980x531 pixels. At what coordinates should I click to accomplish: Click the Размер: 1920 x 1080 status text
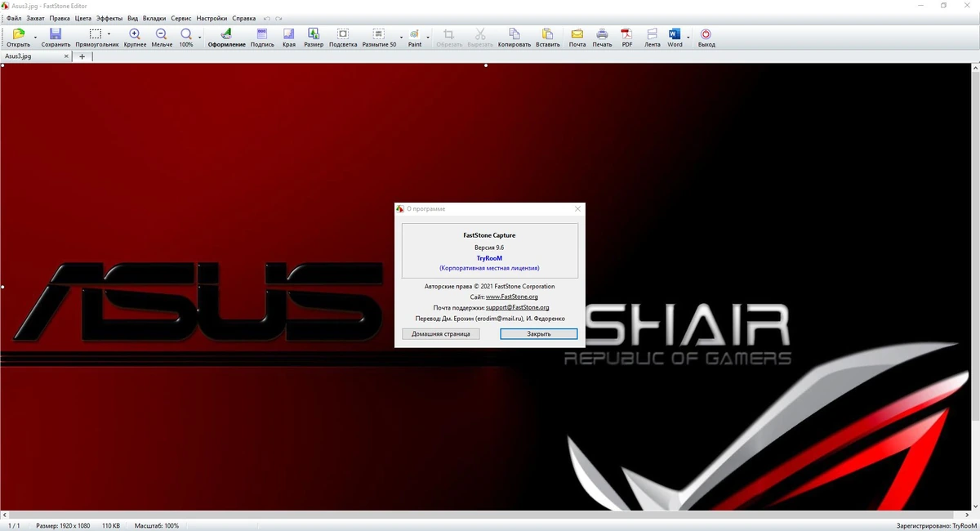(63, 526)
